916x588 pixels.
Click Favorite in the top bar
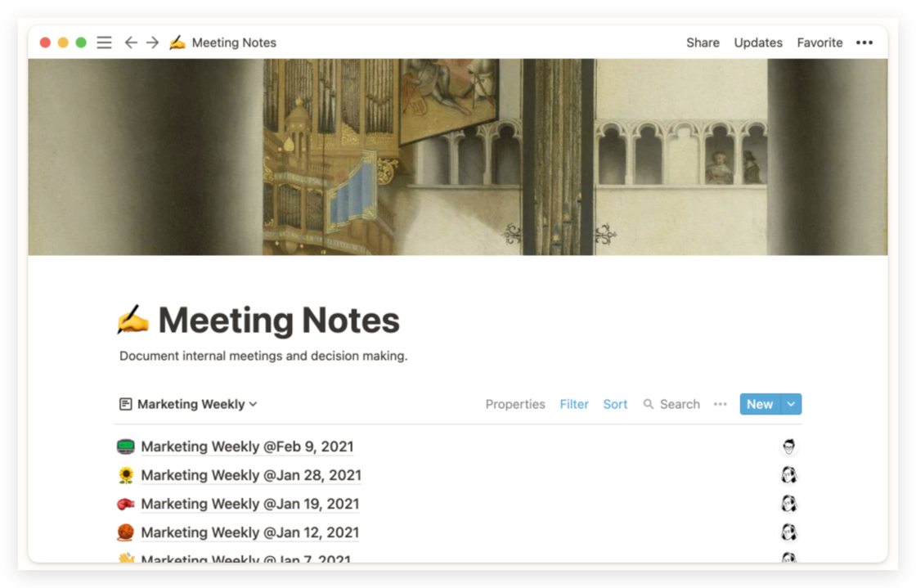[819, 43]
